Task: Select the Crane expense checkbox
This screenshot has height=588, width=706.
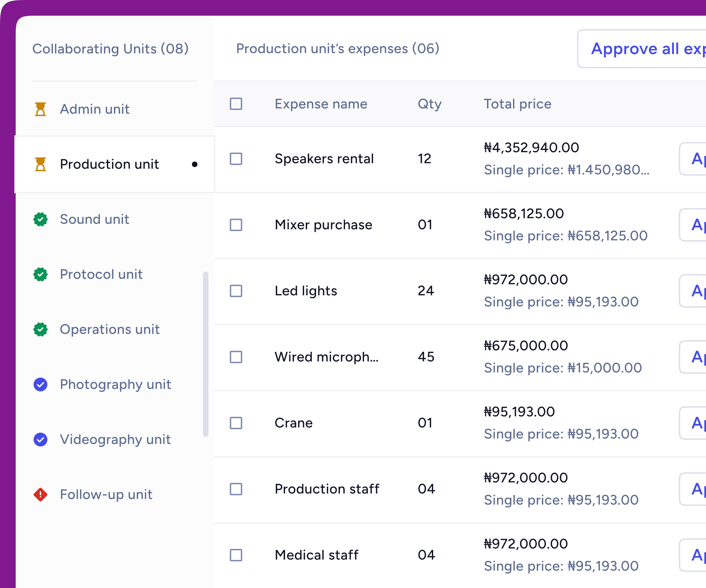Action: tap(236, 423)
